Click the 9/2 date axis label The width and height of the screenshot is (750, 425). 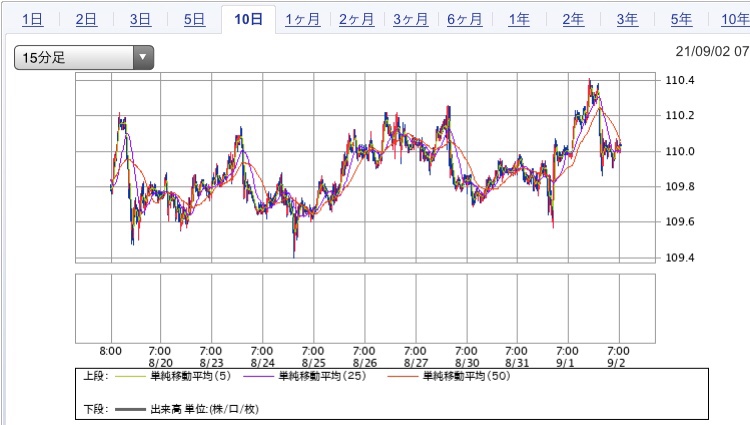click(616, 363)
